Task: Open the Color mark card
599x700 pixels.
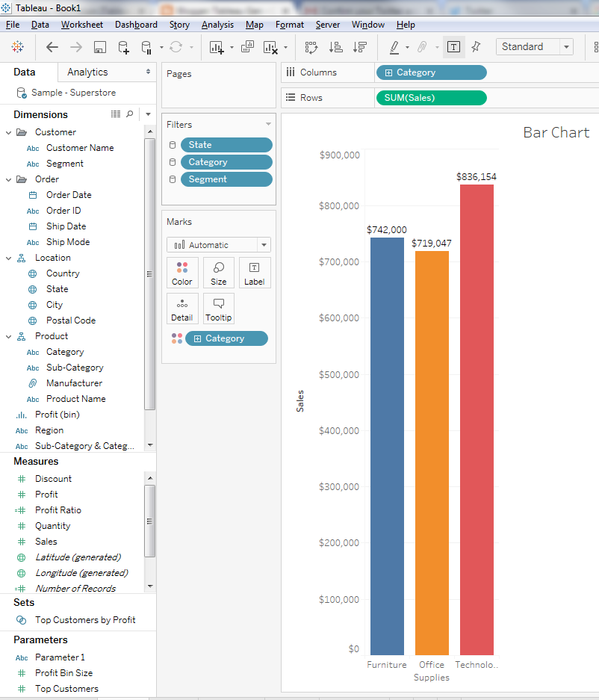Action: 182,272
